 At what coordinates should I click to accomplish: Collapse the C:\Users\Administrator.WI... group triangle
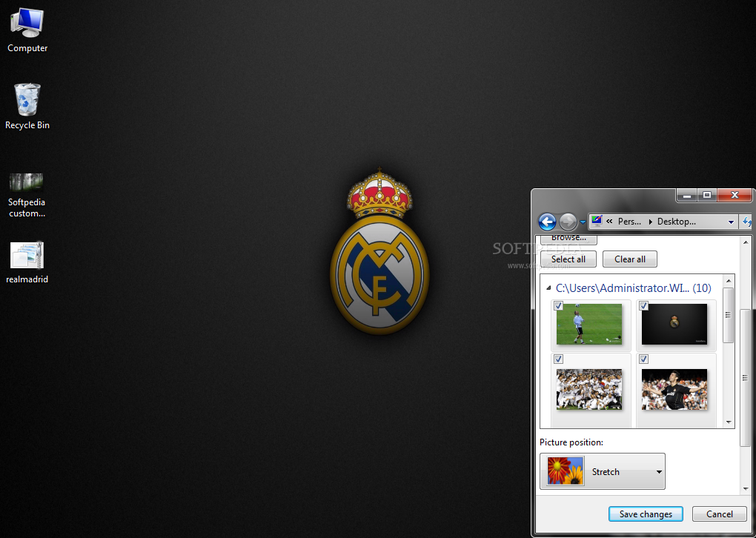tap(548, 288)
